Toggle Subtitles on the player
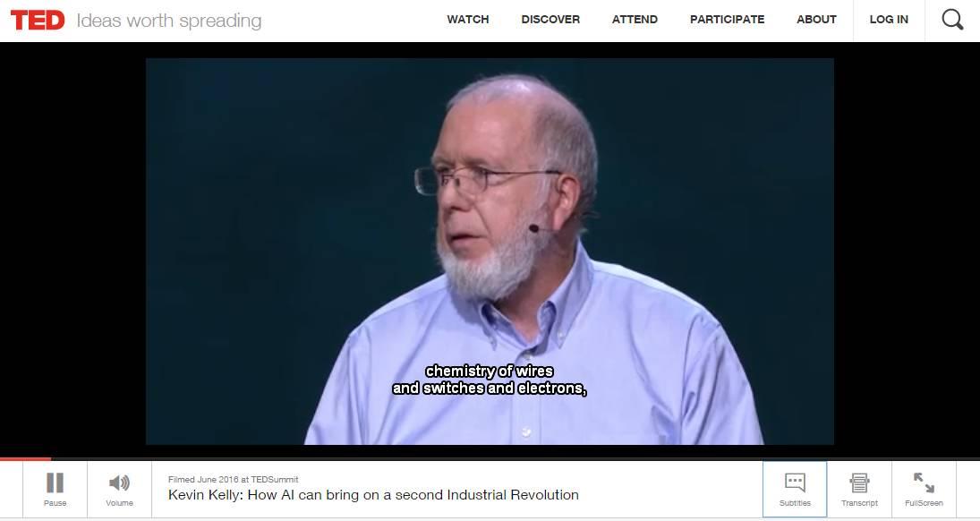980x521 pixels. (x=795, y=489)
